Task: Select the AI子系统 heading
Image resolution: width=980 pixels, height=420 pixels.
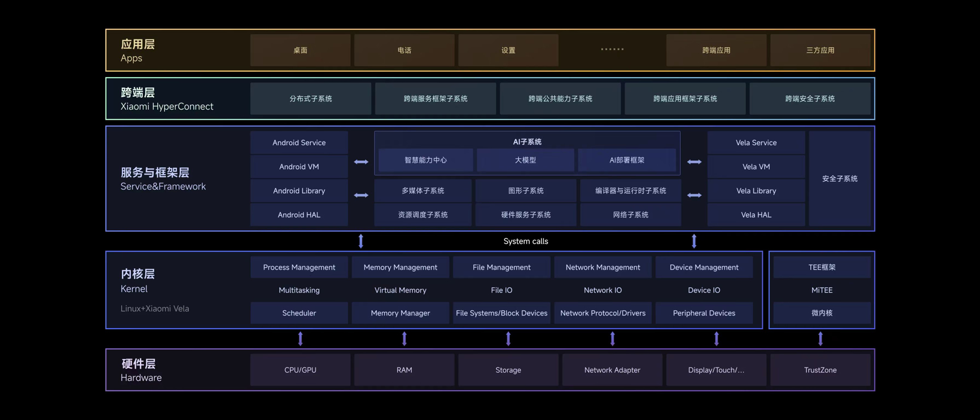Action: click(527, 142)
